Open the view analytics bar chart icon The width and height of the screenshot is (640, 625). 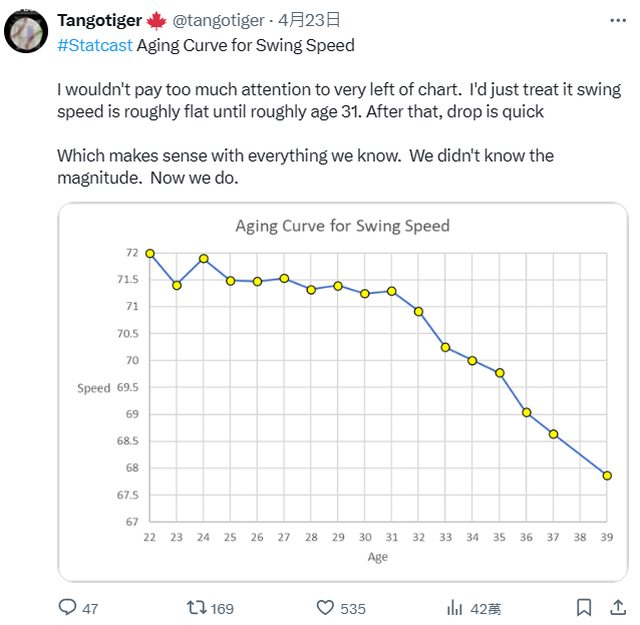pyautogui.click(x=454, y=607)
